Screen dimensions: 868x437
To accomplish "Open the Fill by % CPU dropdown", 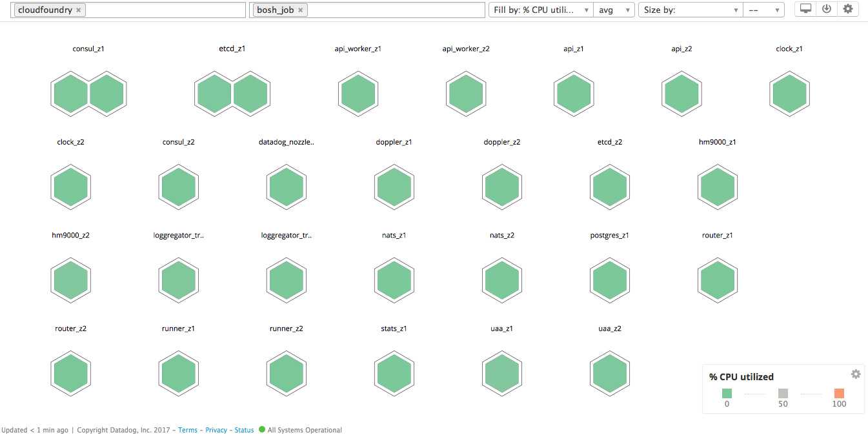I will tap(541, 10).
